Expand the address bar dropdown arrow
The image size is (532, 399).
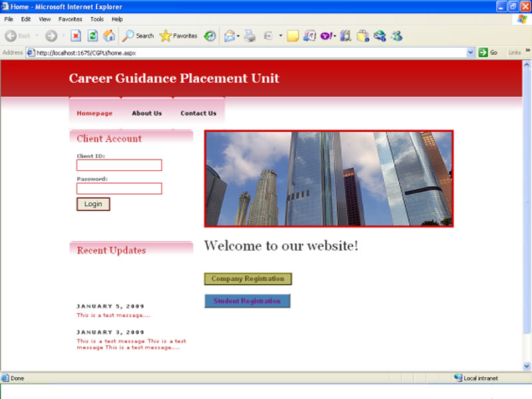(471, 53)
